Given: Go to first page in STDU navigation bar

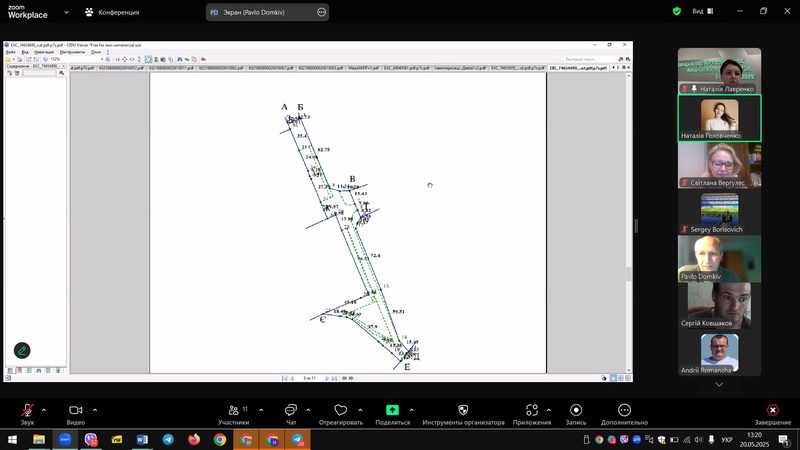Looking at the screenshot, I should pos(284,378).
